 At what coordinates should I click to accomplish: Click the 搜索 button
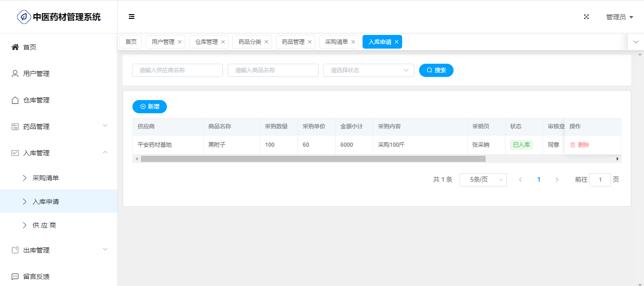coord(436,70)
